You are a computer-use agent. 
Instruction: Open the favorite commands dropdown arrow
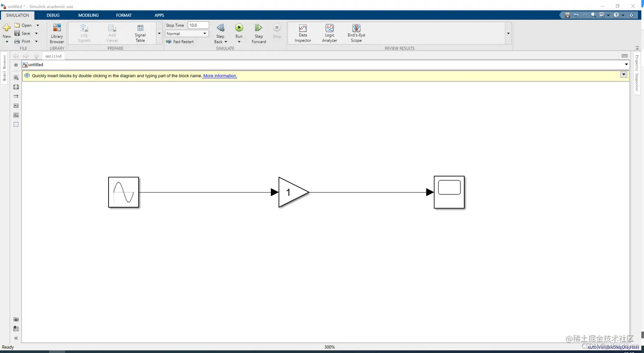click(608, 15)
